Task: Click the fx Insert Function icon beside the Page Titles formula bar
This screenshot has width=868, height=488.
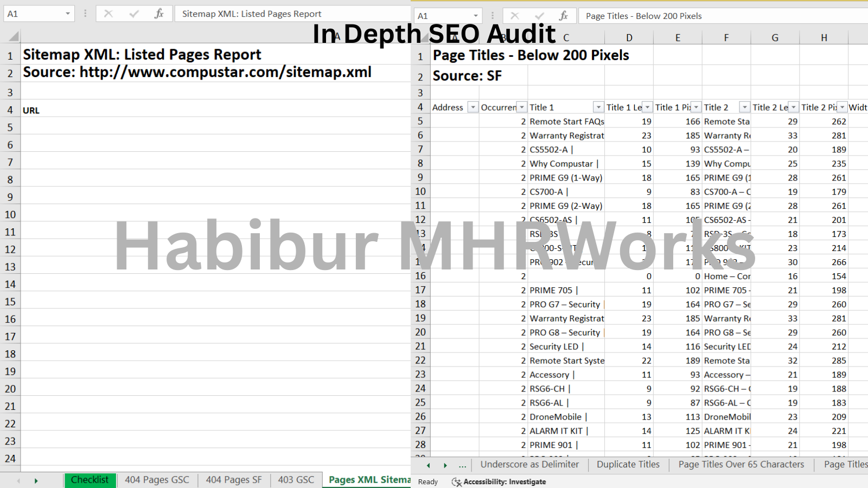Action: [564, 16]
